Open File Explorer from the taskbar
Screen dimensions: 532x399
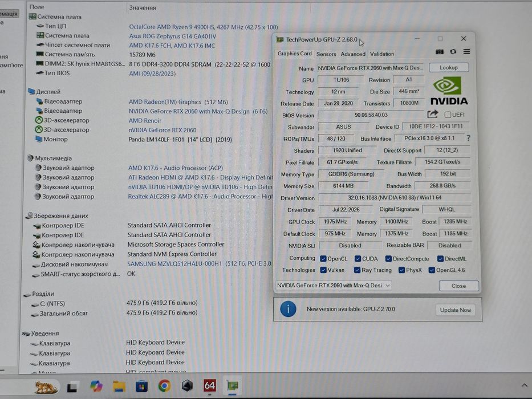[119, 386]
